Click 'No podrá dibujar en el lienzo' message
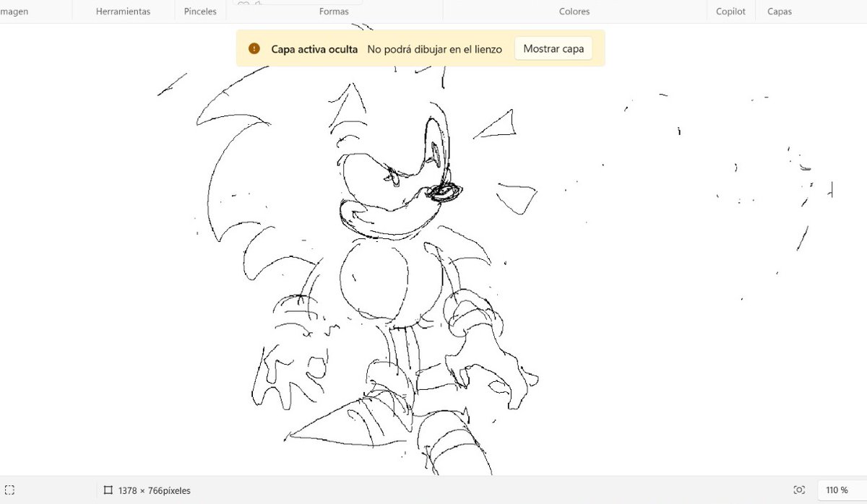Image resolution: width=867 pixels, height=504 pixels. click(x=435, y=49)
